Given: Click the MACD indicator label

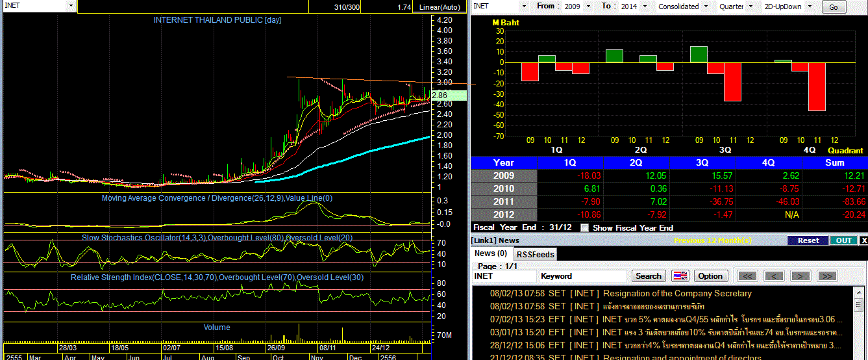Looking at the screenshot, I should point(217,198).
